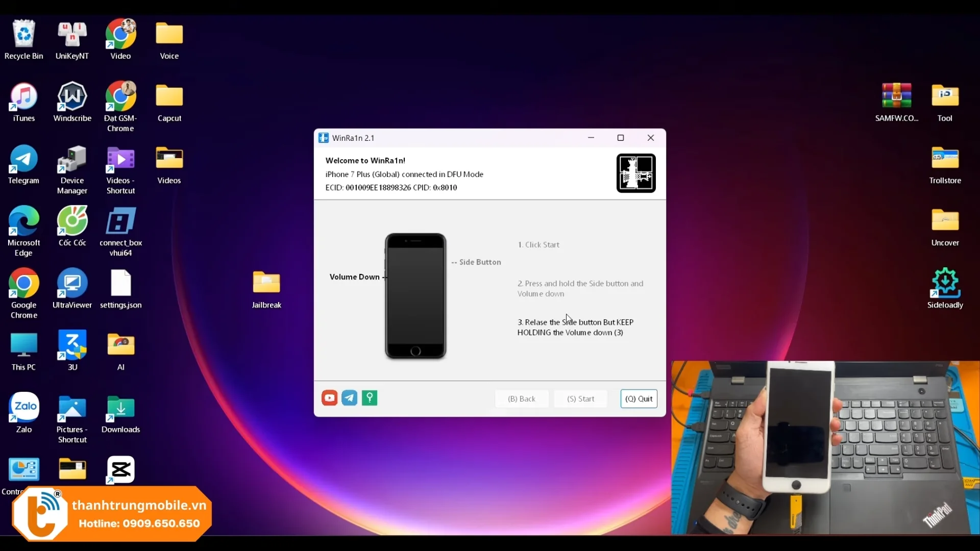Select the Telegram desktop icon
The height and width of the screenshot is (551, 980).
(x=23, y=164)
